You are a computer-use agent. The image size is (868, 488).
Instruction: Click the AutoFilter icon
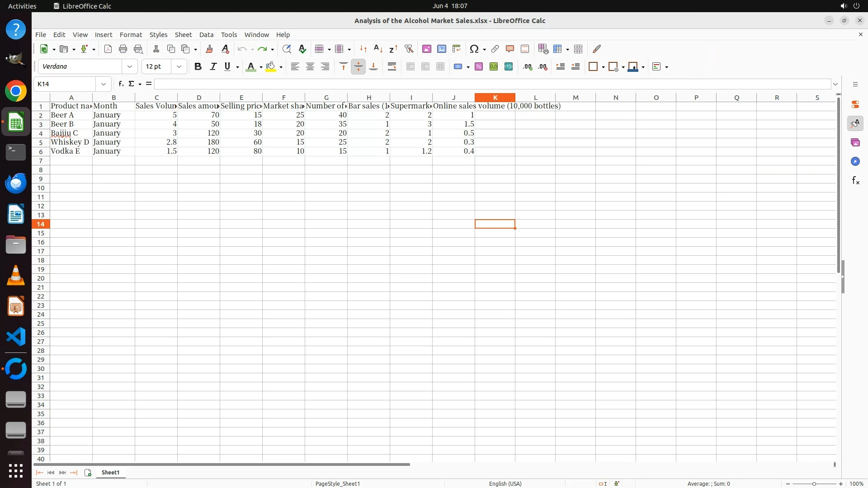(409, 49)
